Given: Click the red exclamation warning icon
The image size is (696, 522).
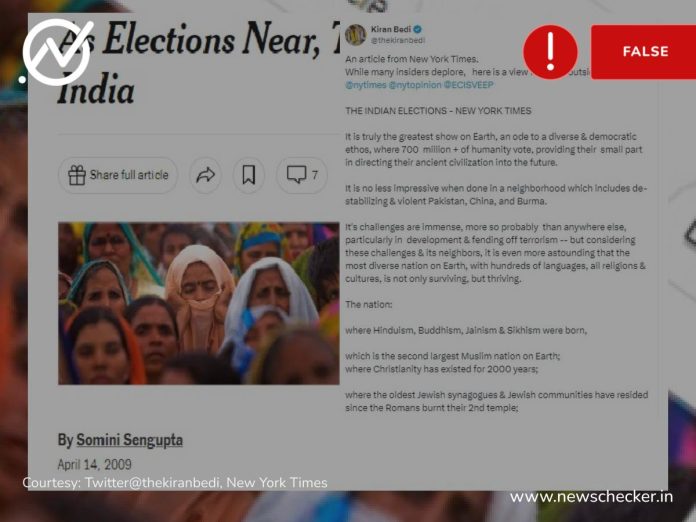Looking at the screenshot, I should [x=550, y=52].
